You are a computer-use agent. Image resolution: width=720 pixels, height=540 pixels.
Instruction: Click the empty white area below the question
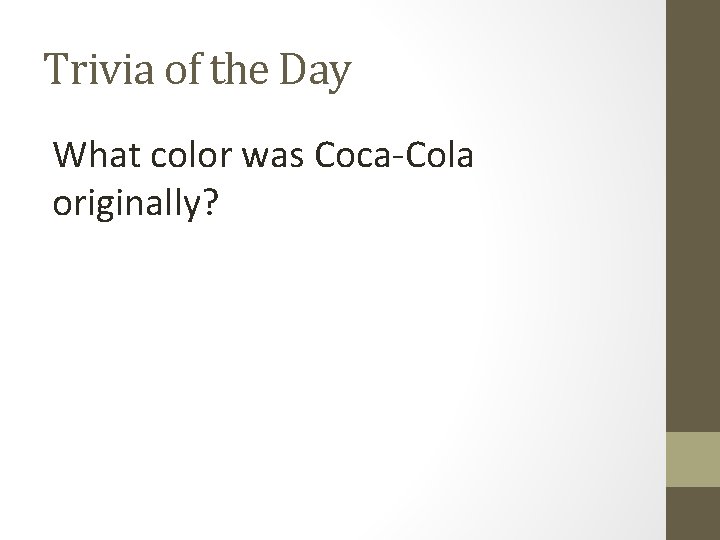(330, 380)
